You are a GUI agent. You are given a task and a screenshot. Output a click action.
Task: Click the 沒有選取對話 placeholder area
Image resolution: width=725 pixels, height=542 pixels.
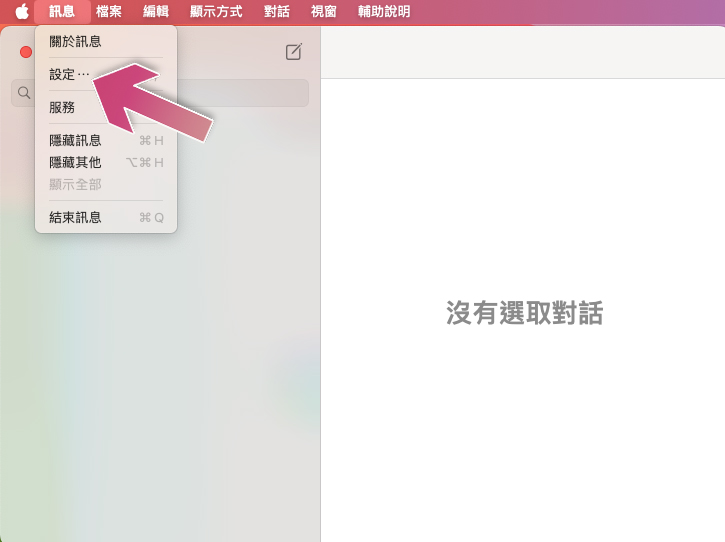524,313
